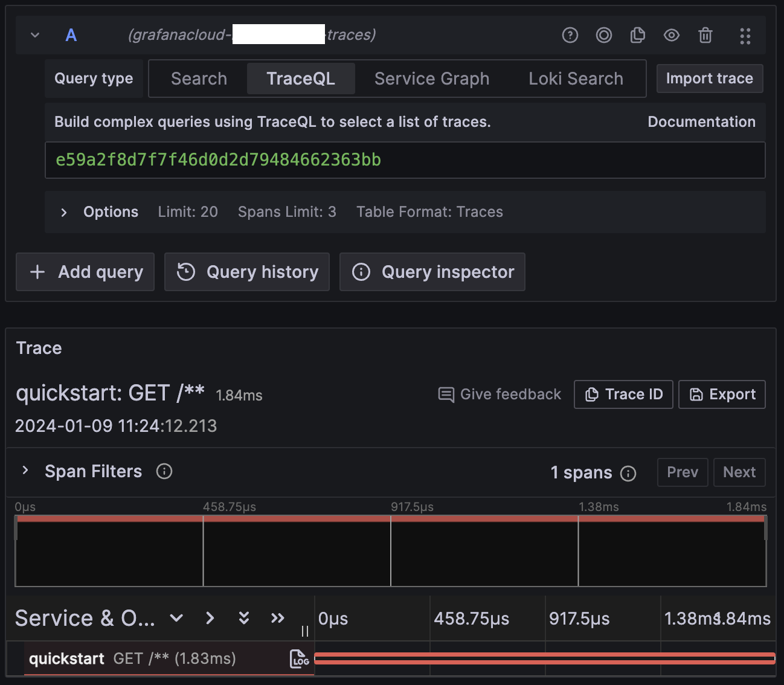Switch to the Search query type
Image resolution: width=784 pixels, height=685 pixels.
[199, 79]
